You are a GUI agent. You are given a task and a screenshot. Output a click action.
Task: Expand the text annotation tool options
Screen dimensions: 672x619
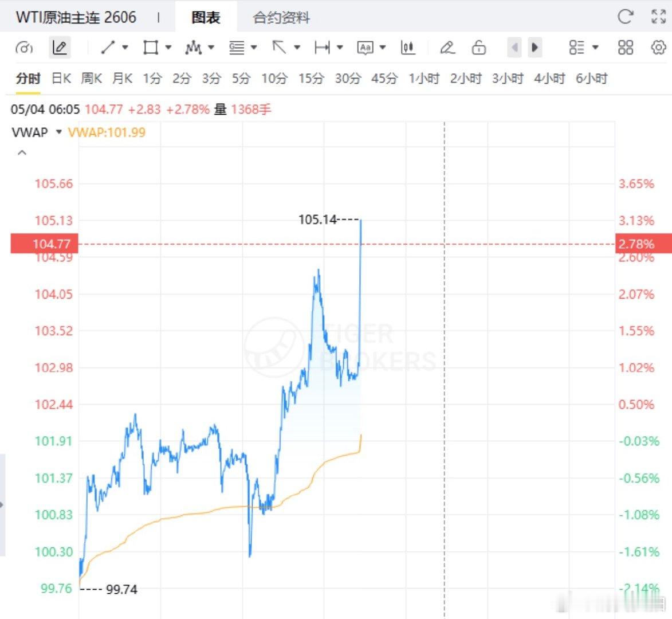pyautogui.click(x=383, y=47)
